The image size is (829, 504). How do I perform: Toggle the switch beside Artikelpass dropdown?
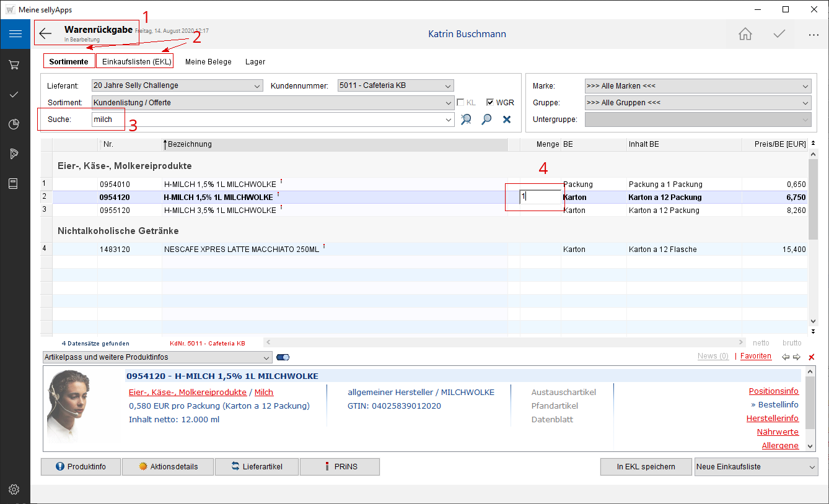point(283,357)
